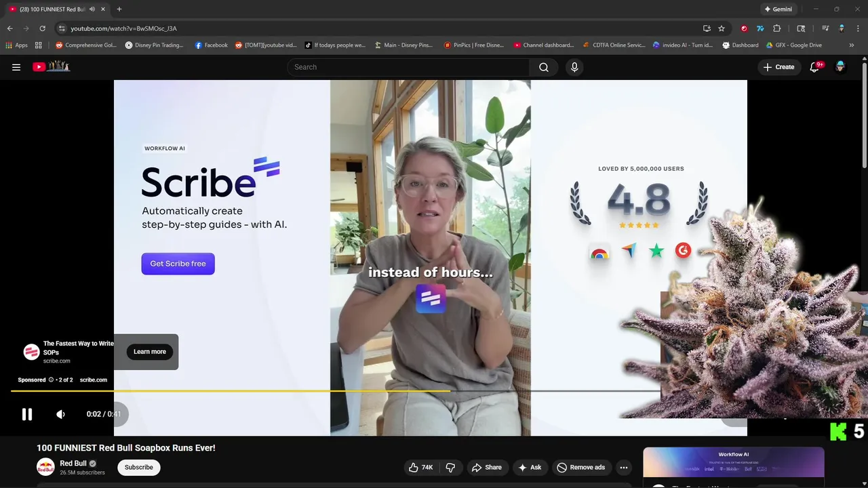Reload the page with the refresh icon
868x488 pixels.
coord(42,28)
